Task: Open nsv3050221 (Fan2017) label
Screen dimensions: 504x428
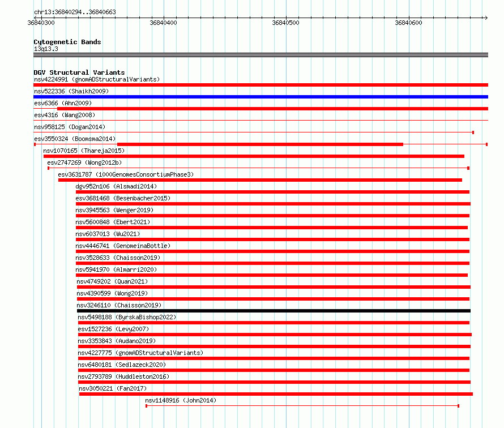Action: coord(113,388)
